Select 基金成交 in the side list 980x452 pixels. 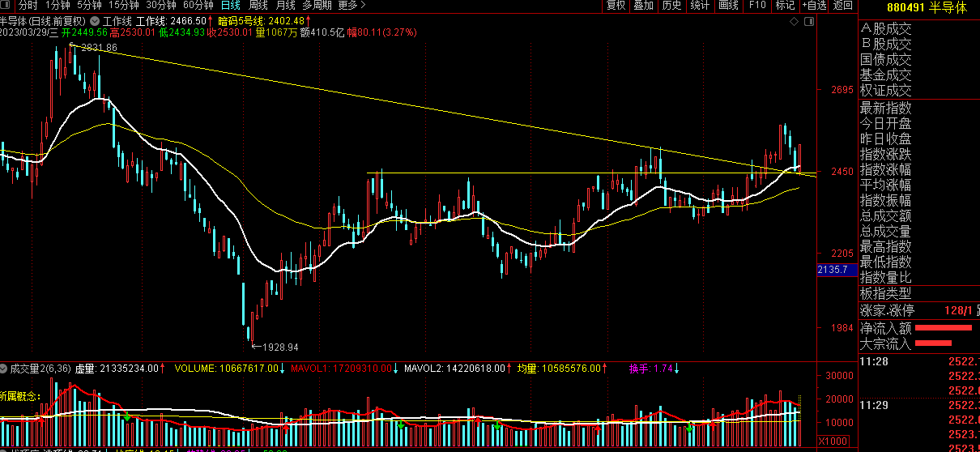click(x=886, y=75)
